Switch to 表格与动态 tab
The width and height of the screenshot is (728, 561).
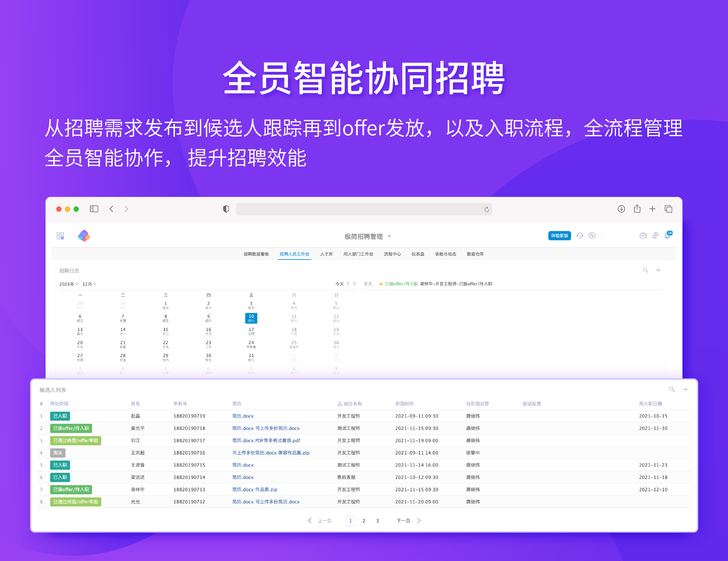(x=445, y=254)
